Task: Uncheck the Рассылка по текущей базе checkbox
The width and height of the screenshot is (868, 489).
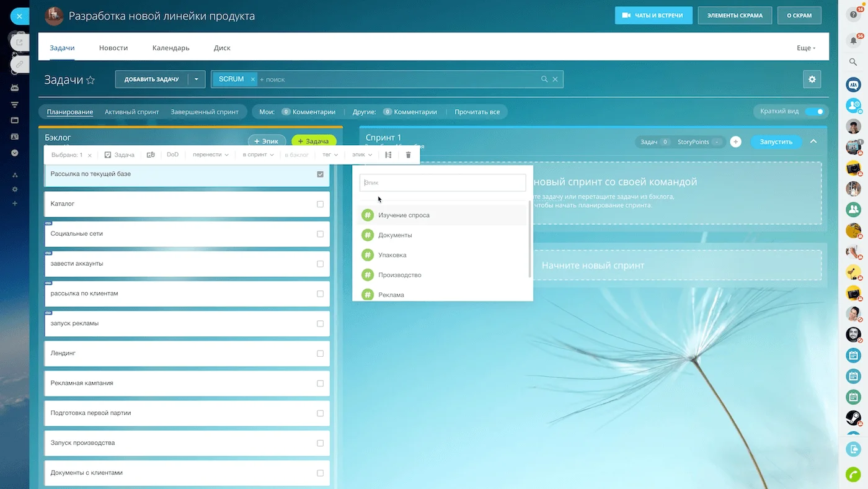Action: pos(320,174)
